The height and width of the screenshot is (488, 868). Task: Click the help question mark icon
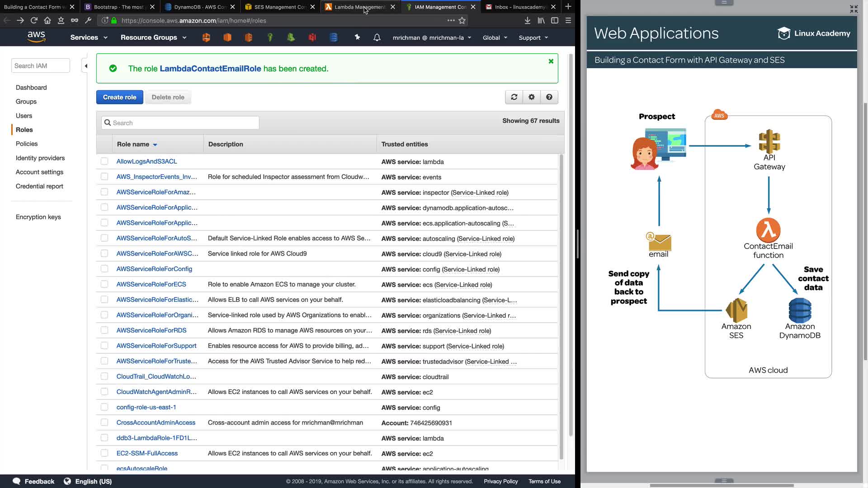coord(549,97)
